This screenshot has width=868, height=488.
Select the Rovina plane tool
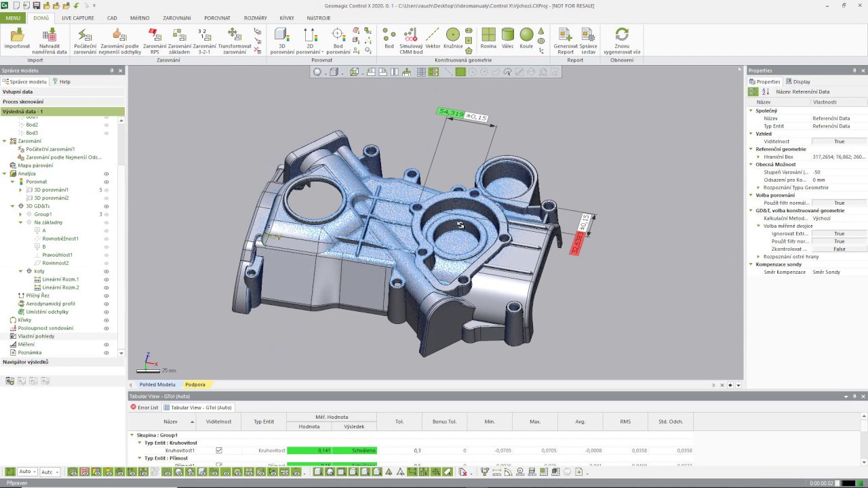point(488,35)
